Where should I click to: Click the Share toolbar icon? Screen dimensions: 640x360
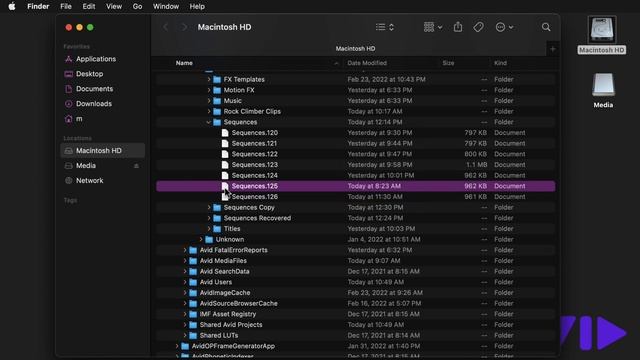(x=458, y=27)
